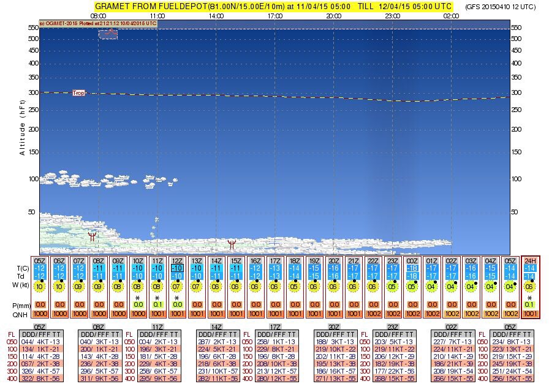Screen dimensions: 549x392
Task: Click the red icing symbol below 08:00
Action: (93, 235)
